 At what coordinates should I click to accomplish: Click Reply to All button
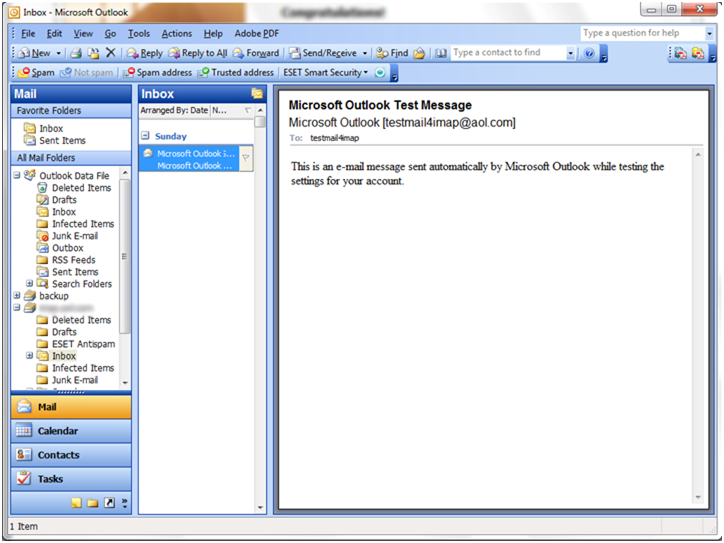[x=198, y=53]
